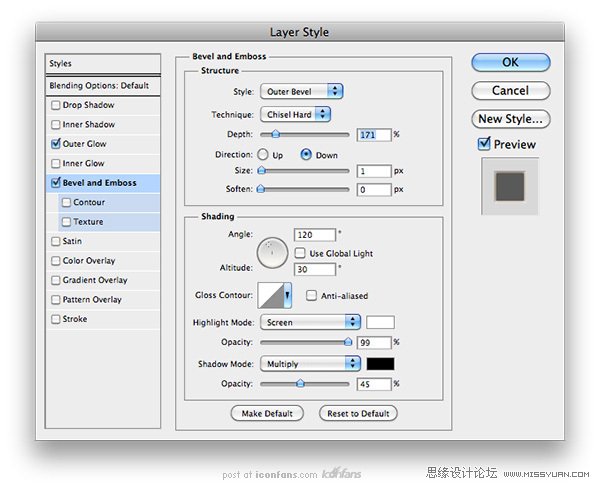
Task: Enable the Contour sub-option
Action: coord(66,202)
